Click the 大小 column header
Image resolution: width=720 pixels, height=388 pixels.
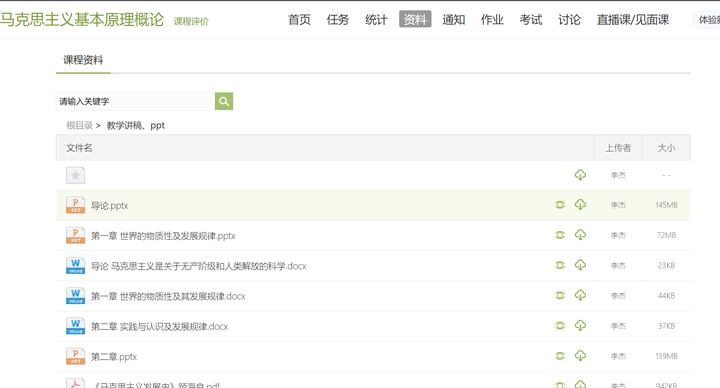tap(666, 148)
